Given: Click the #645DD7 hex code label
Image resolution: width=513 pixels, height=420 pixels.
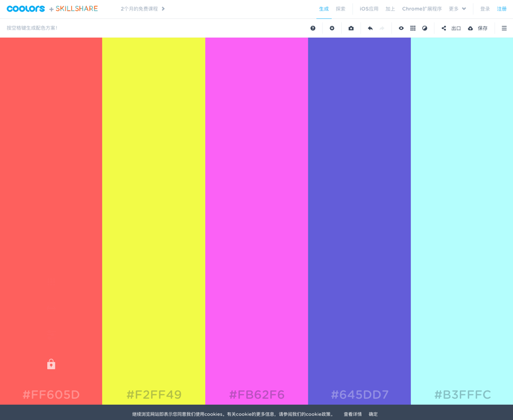Looking at the screenshot, I should pos(359,395).
